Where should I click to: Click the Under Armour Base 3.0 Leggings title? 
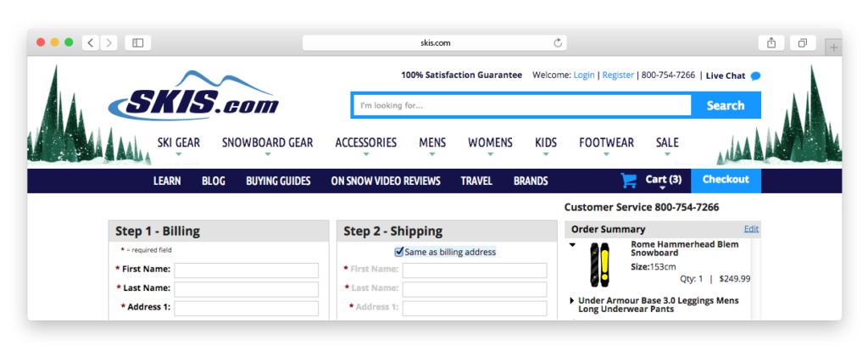[658, 304]
